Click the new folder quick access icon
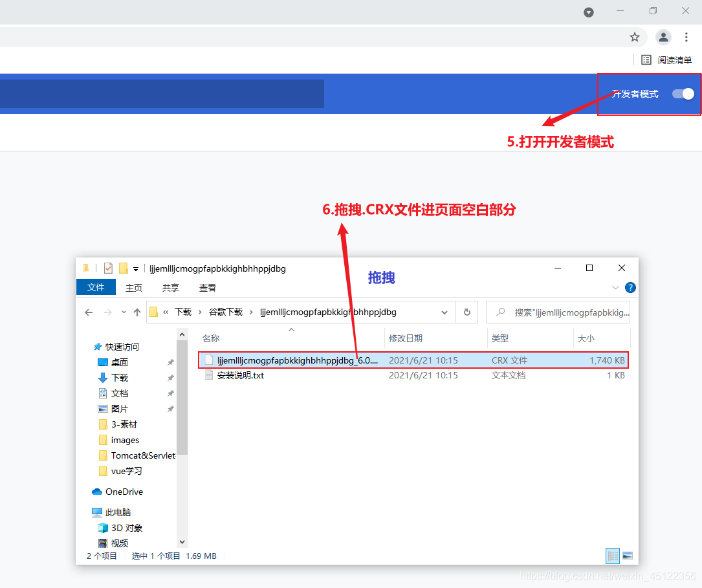 124,268
